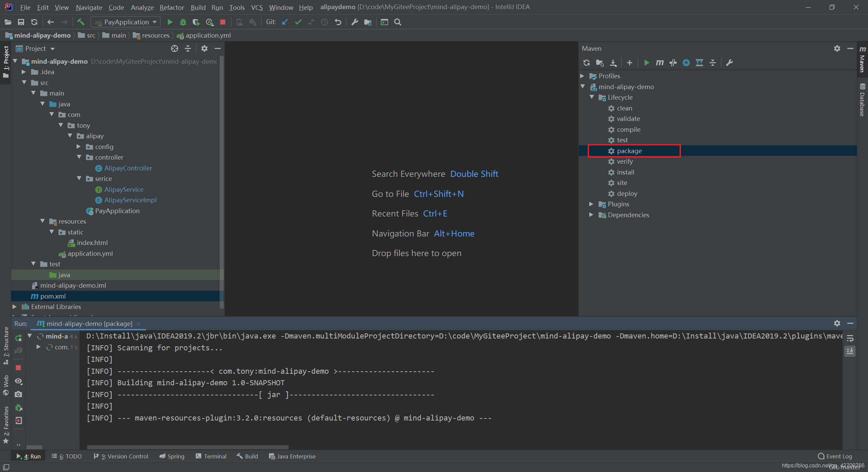Toggle Skip Tests Mode lightning icon
The height and width of the screenshot is (472, 868).
(x=686, y=63)
